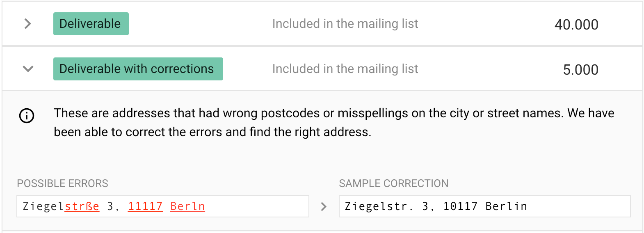Click the misspelled word 'Berln'
644x233 pixels.
click(187, 206)
